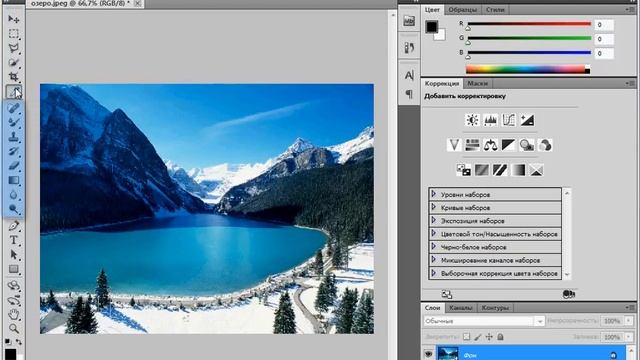Image resolution: width=640 pixels, height=360 pixels.
Task: Switch to the Маски tab
Action: 478,83
